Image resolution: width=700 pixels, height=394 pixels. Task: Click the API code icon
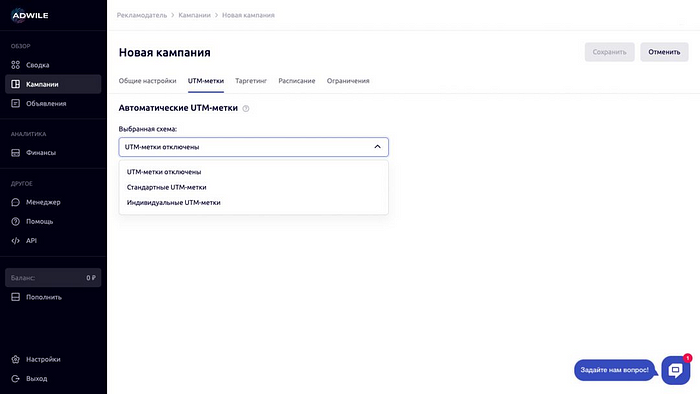pyautogui.click(x=16, y=241)
